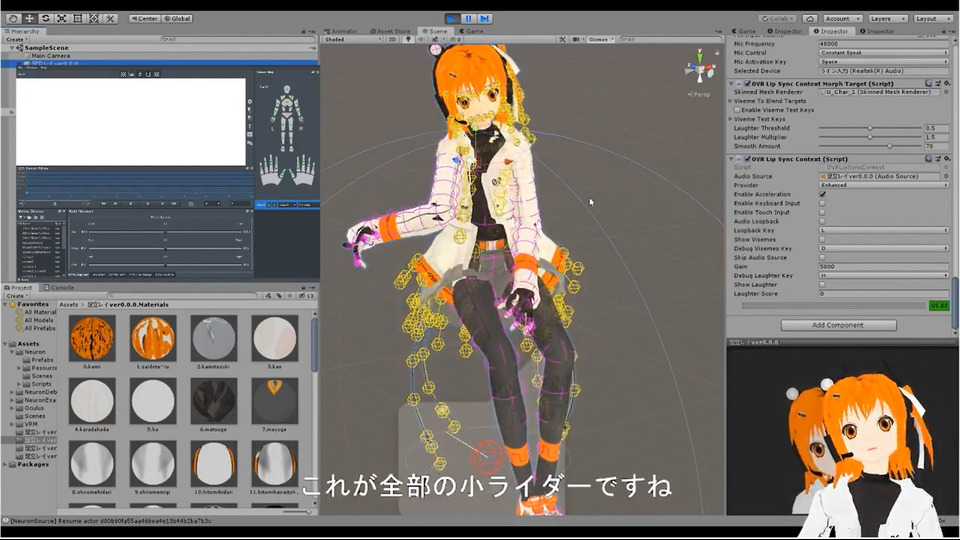Toggle 2D scene view mode

pos(392,39)
